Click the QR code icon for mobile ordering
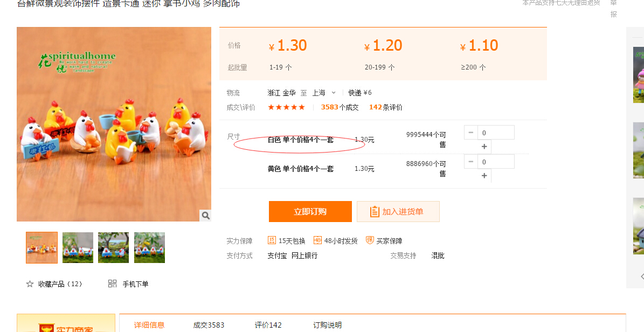Image resolution: width=644 pixels, height=332 pixels. (113, 284)
